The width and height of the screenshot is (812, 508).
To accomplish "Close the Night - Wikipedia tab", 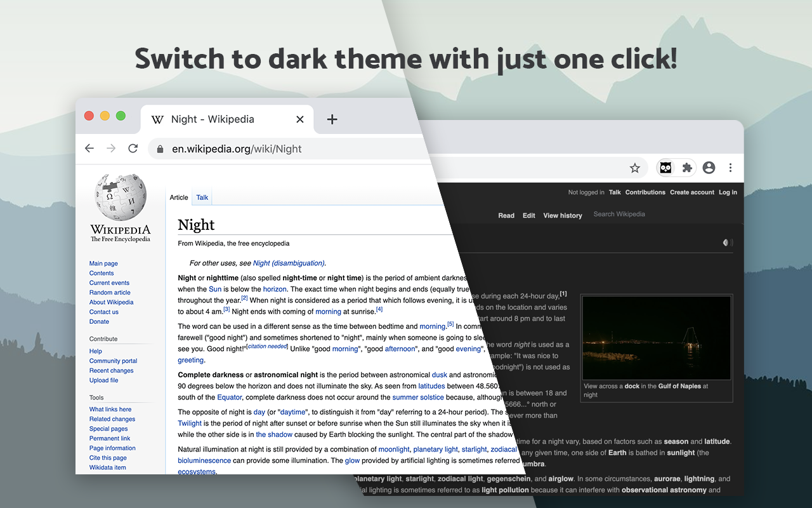I will [300, 119].
